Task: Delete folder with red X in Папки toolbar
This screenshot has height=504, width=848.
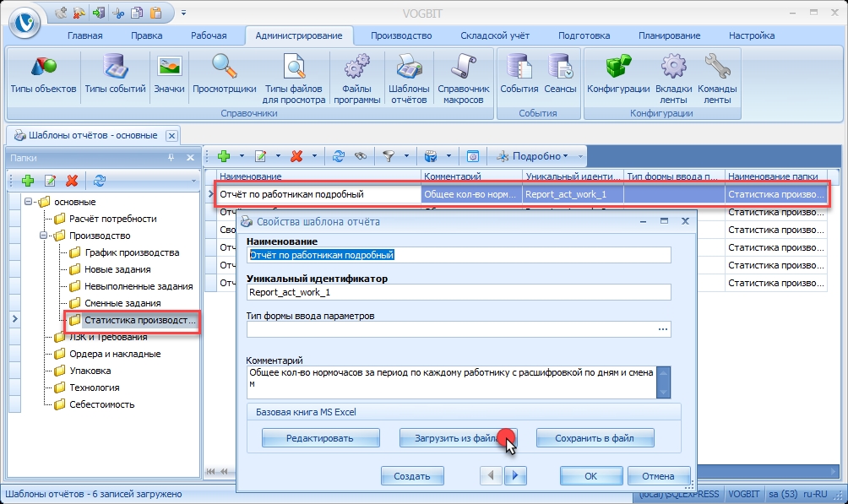Action: [72, 180]
